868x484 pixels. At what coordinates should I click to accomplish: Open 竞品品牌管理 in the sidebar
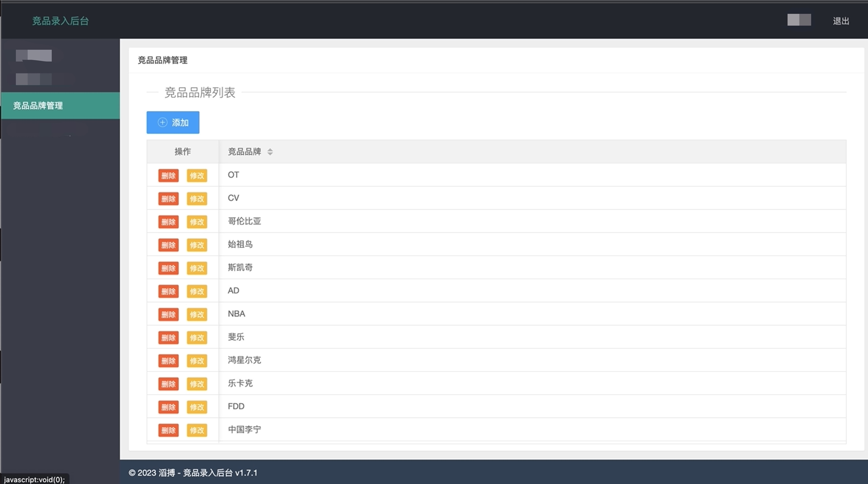(x=60, y=106)
